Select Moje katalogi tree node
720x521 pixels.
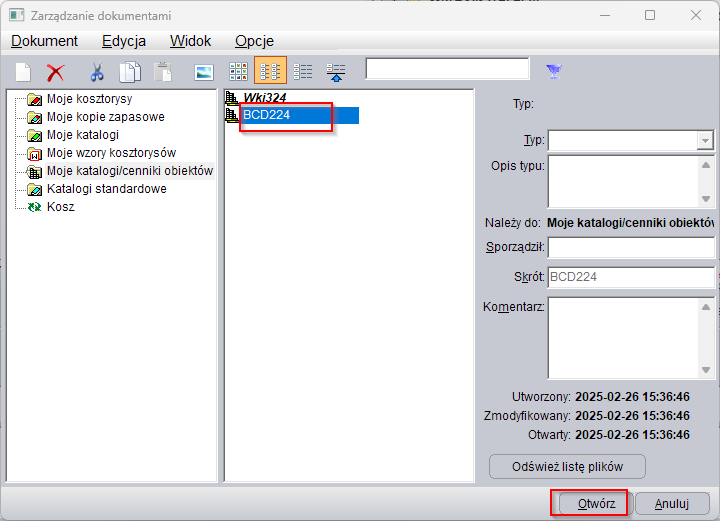point(83,134)
